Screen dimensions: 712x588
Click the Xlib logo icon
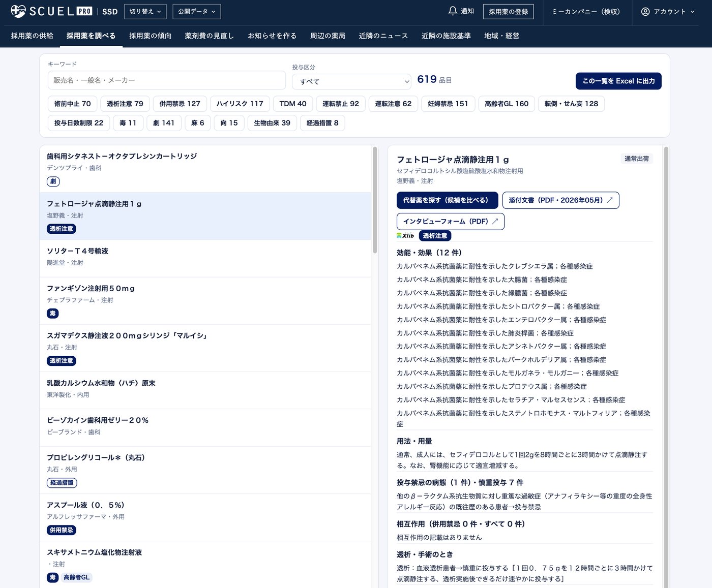point(405,236)
